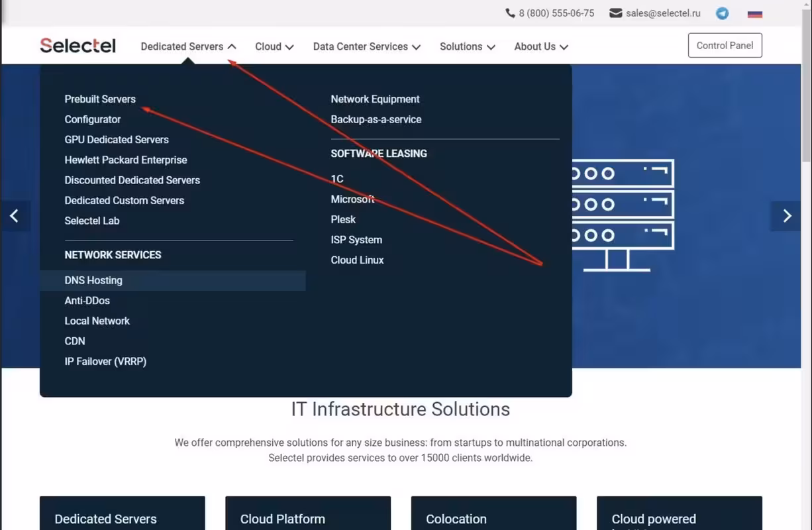Open Selectel Lab menu item
812x530 pixels.
(x=92, y=221)
